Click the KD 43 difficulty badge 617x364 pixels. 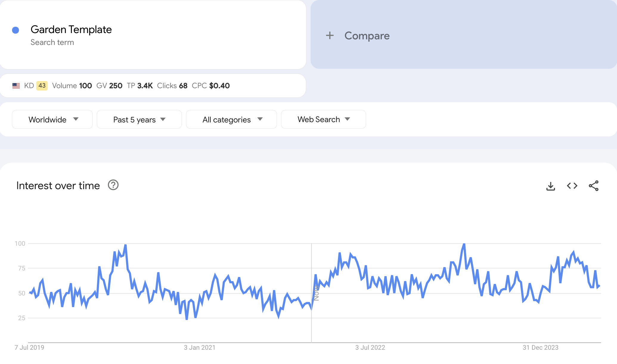pos(42,86)
